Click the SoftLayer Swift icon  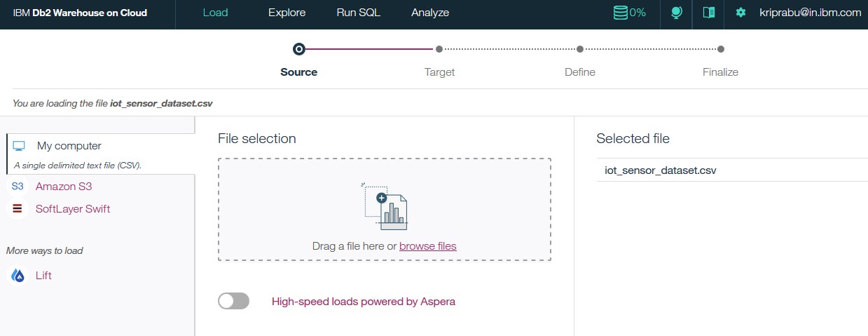18,209
